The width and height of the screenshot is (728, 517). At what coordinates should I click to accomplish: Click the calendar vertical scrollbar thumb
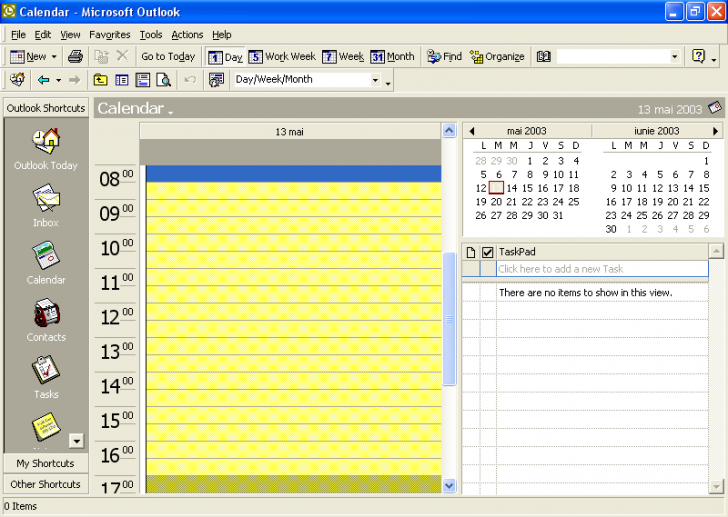pos(449,319)
